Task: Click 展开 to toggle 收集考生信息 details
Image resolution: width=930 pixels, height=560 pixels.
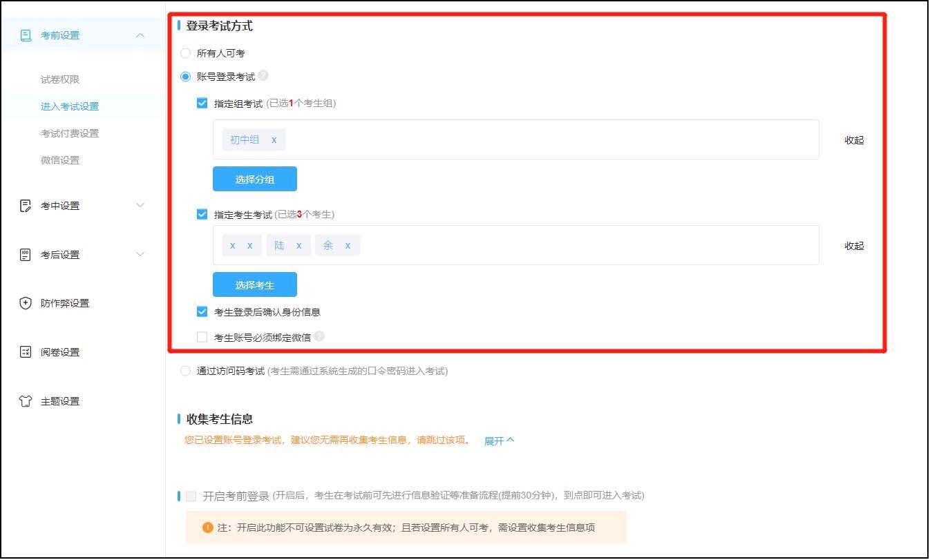Action: 495,440
